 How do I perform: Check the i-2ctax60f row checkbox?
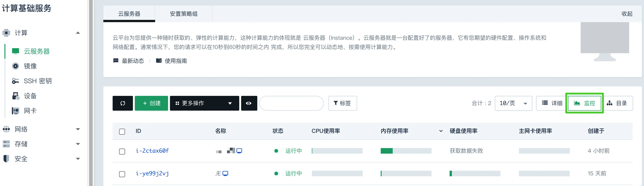point(122,151)
